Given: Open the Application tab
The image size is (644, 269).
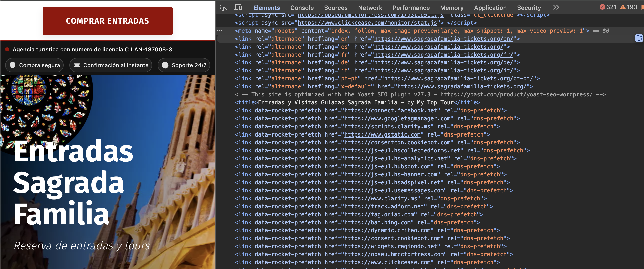Looking at the screenshot, I should [490, 8].
